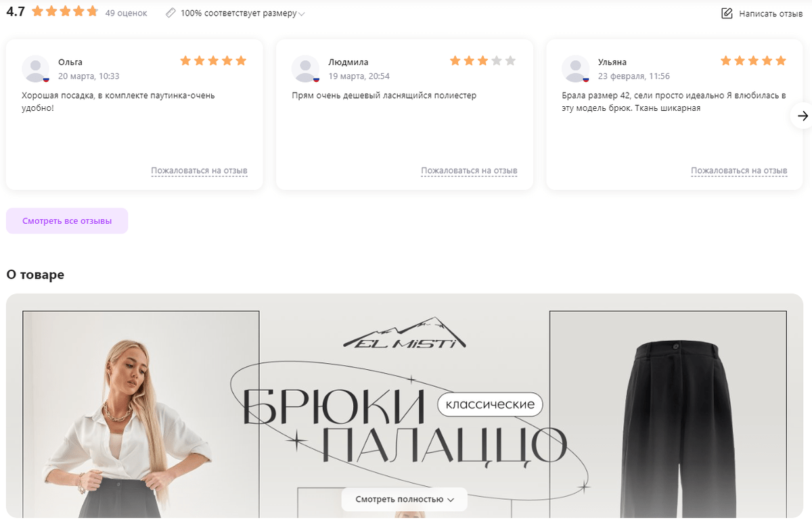Click Людмила's three-star rating
Viewport: 812px width, 522px height.
[483, 61]
